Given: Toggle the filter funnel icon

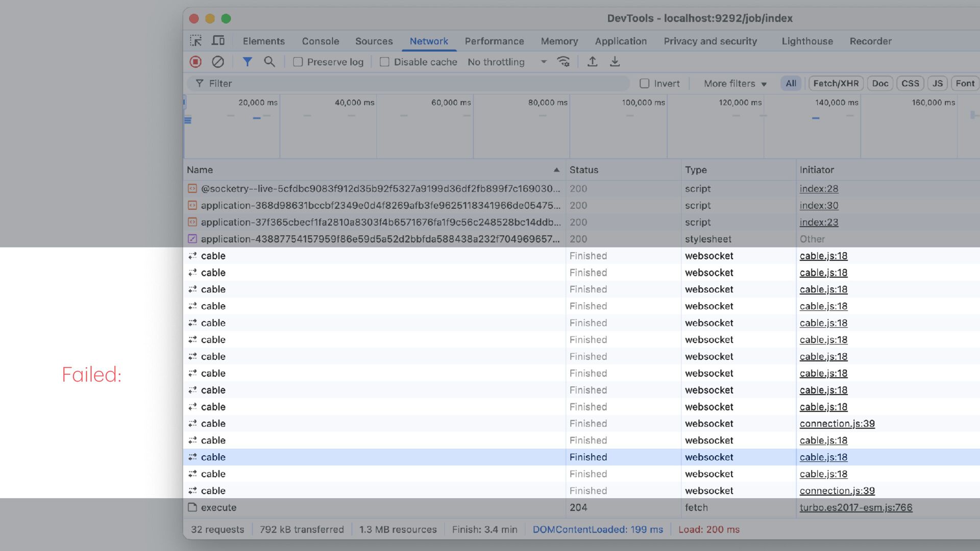Looking at the screenshot, I should tap(247, 62).
